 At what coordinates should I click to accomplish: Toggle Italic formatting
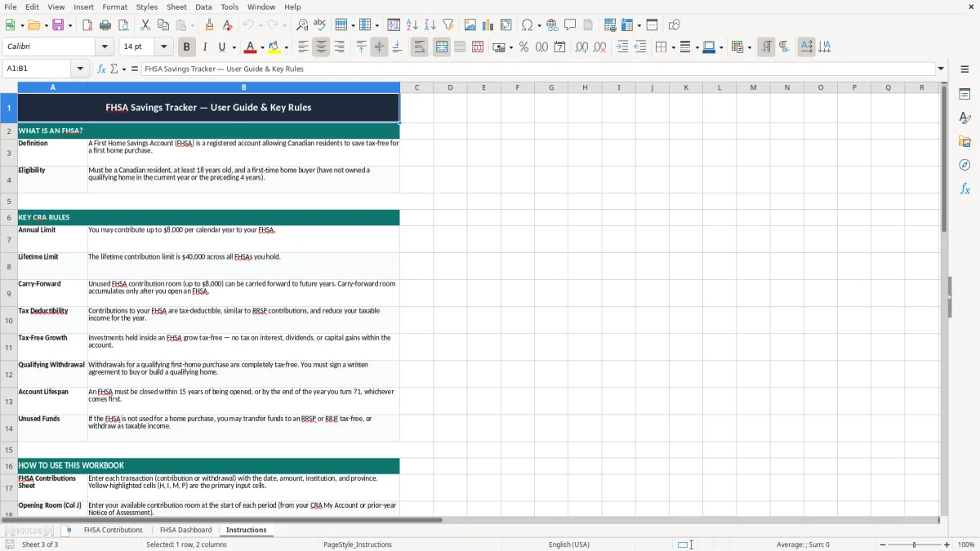pyautogui.click(x=205, y=47)
